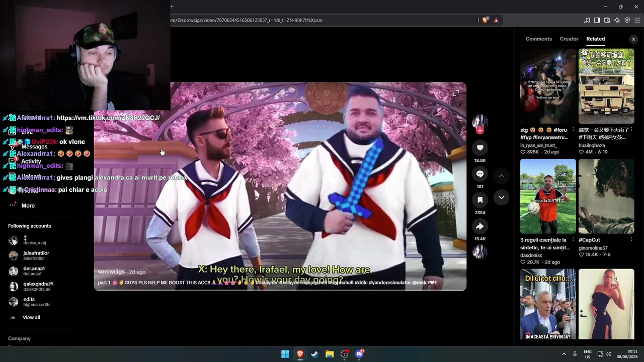Open the 'Diliui tot diliu' related video
The image size is (644, 362).
[548, 304]
